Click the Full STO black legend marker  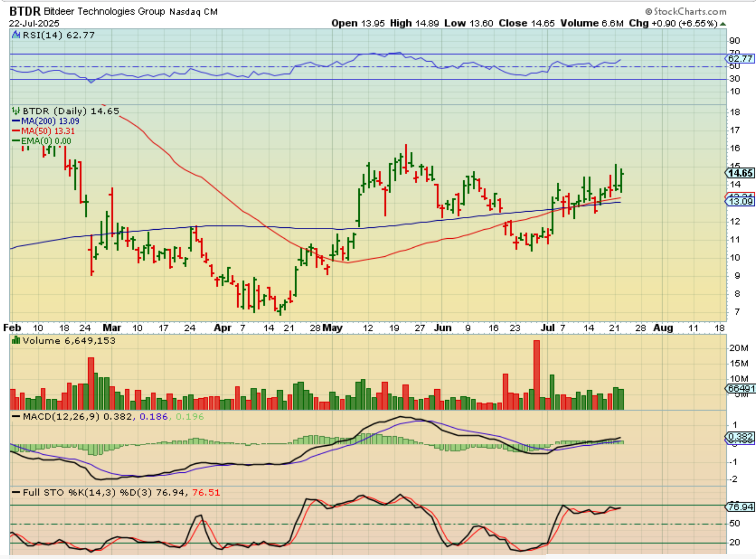coord(16,492)
